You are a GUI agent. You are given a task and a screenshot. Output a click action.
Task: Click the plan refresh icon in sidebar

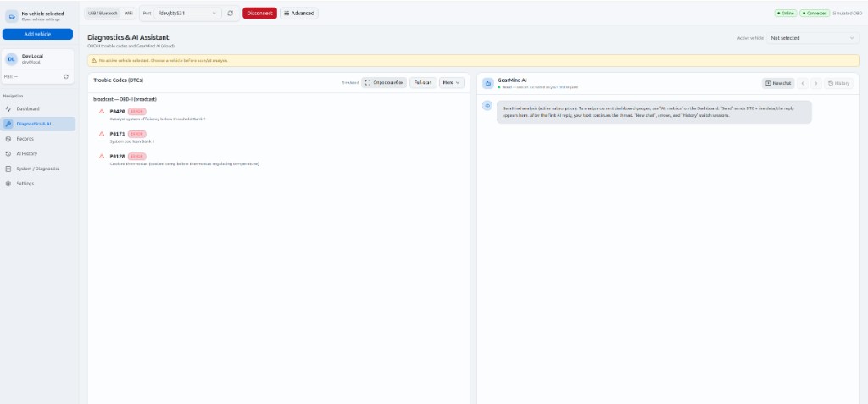[66, 76]
